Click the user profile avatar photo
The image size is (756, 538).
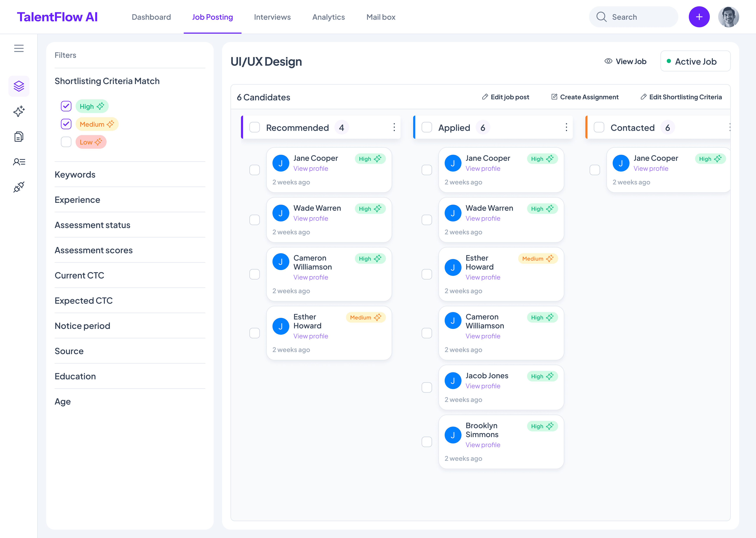[x=728, y=17]
